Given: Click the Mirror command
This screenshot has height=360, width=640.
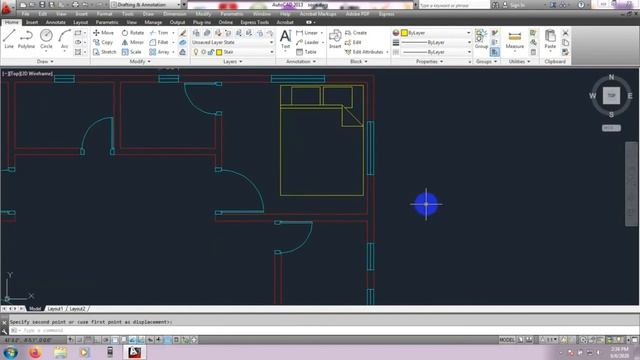Looking at the screenshot, I should [133, 42].
